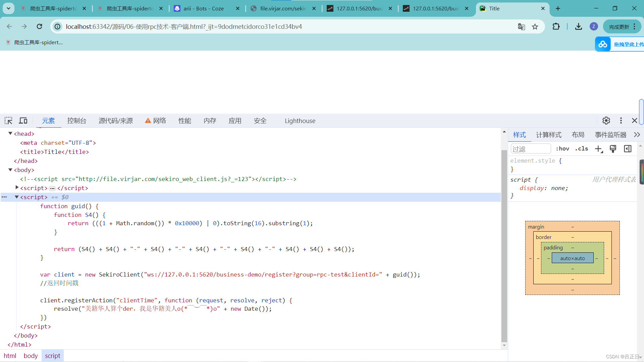Image resolution: width=644 pixels, height=362 pixels.
Task: Click the browser address bar URL
Action: coord(184,26)
